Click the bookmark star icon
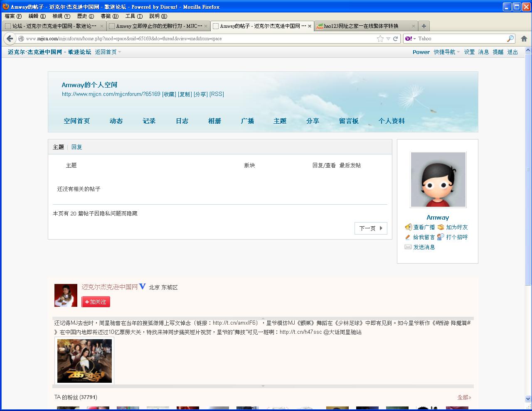 pos(380,39)
